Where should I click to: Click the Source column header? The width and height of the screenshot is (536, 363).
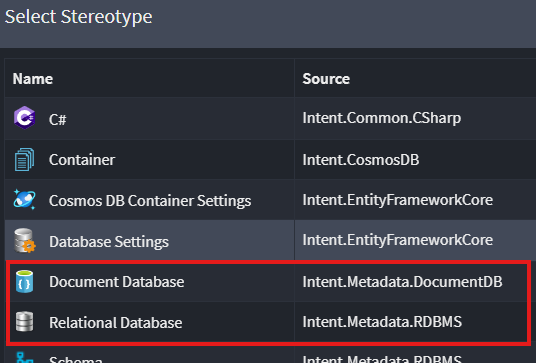point(326,79)
